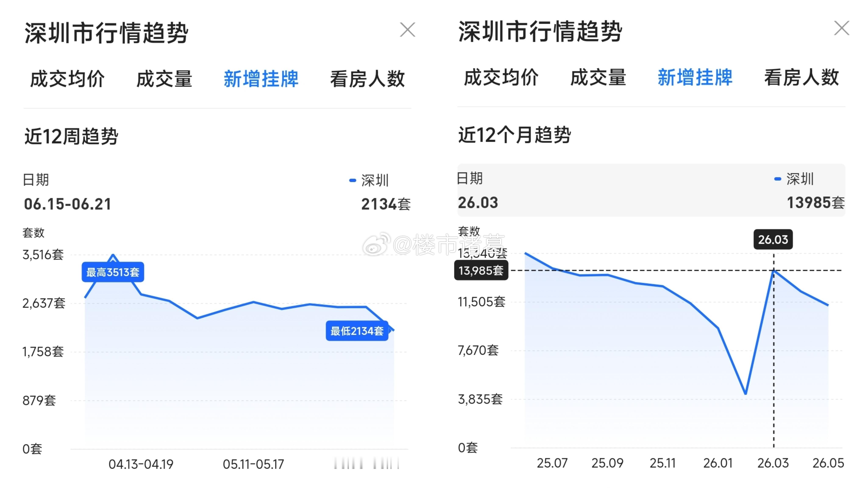Select the 04.13-04.19 week label
868x488 pixels.
[141, 464]
